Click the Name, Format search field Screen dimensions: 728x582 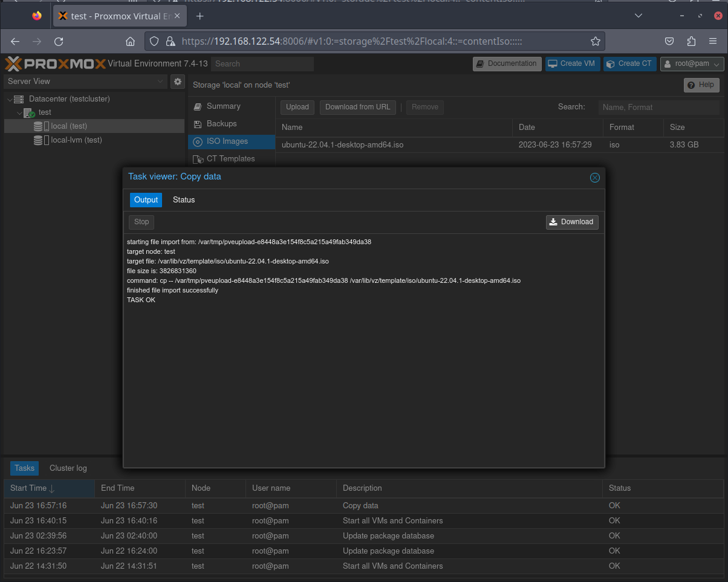(660, 107)
